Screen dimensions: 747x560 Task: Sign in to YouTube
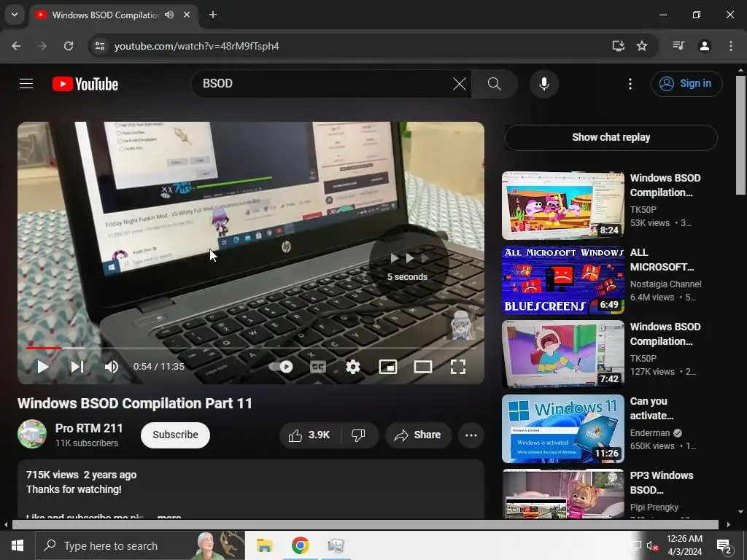pos(686,84)
